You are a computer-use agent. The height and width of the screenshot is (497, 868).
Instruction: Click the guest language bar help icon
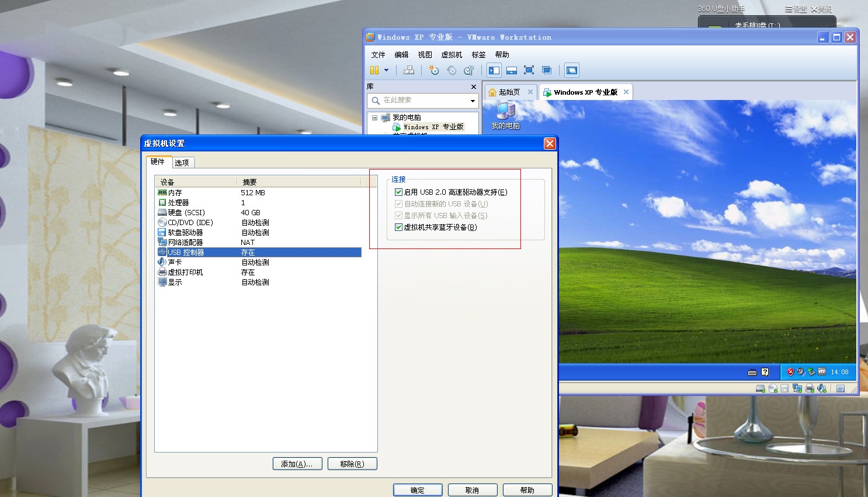[x=765, y=372]
